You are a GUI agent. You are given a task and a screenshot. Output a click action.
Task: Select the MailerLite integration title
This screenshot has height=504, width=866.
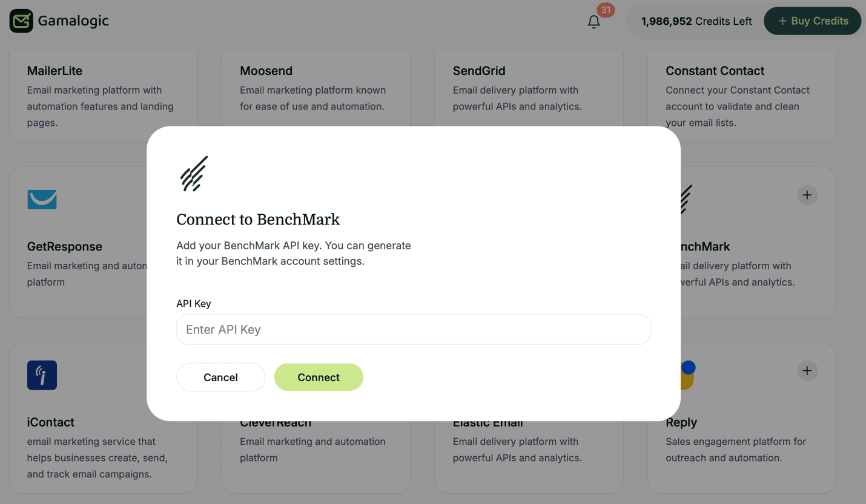pyautogui.click(x=55, y=71)
